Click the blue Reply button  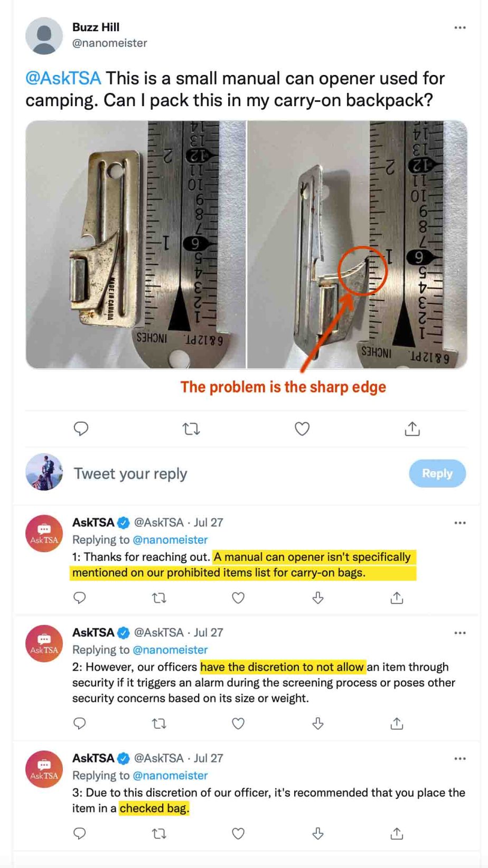(437, 473)
